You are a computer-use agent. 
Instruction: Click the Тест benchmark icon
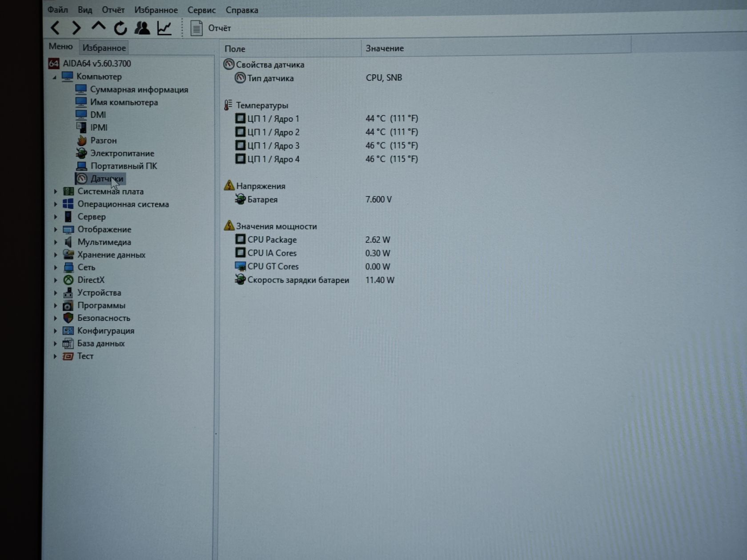(x=68, y=356)
